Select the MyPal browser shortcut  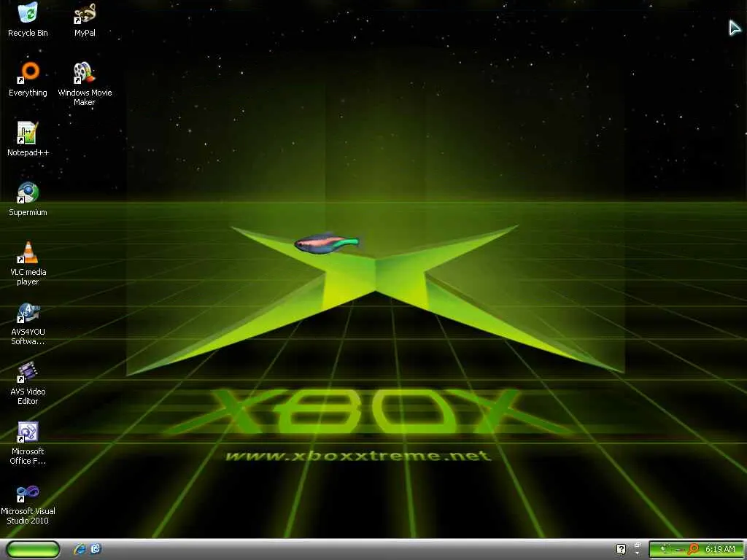tap(85, 19)
